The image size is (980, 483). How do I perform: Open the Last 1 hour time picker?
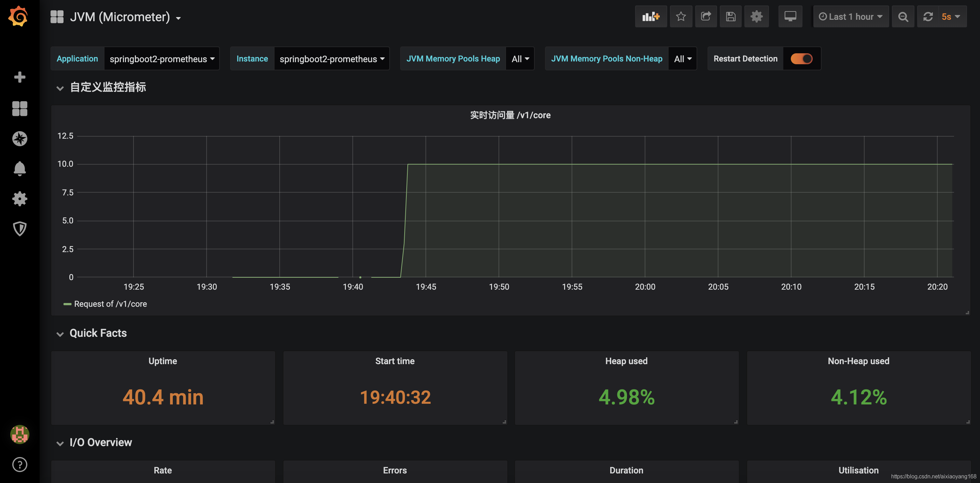851,17
